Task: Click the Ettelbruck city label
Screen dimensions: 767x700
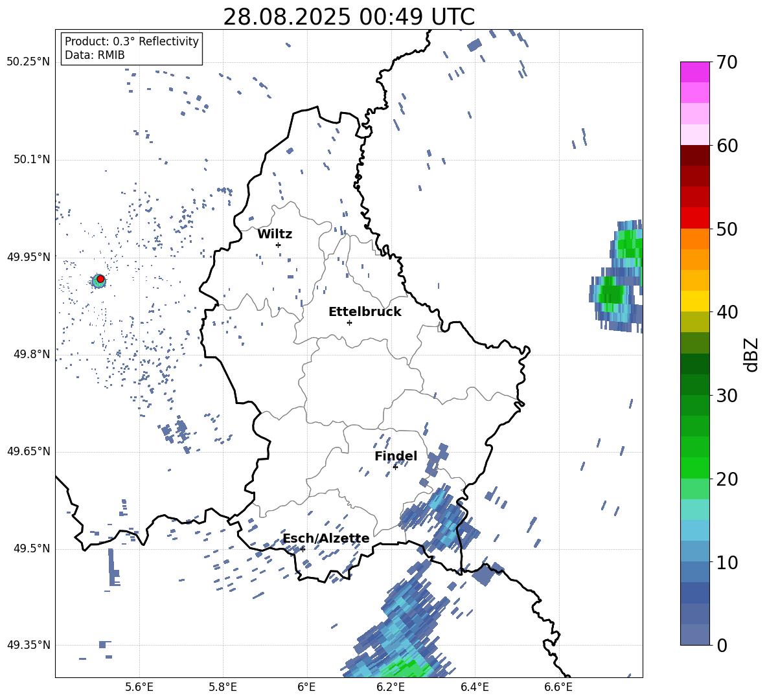Action: tap(365, 312)
